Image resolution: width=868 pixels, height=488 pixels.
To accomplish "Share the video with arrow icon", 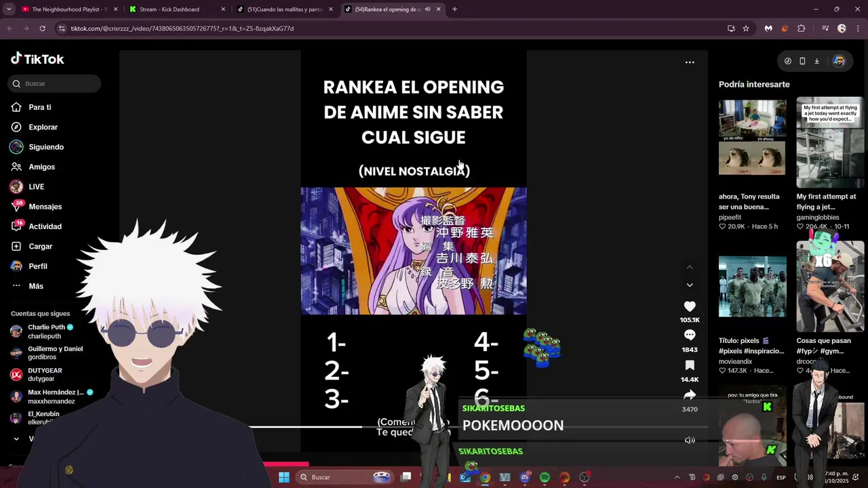I will [x=690, y=395].
